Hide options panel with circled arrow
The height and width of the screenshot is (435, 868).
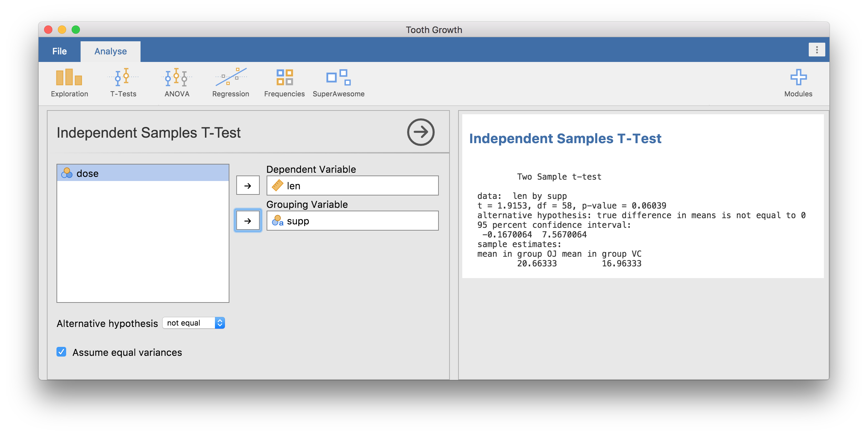421,132
